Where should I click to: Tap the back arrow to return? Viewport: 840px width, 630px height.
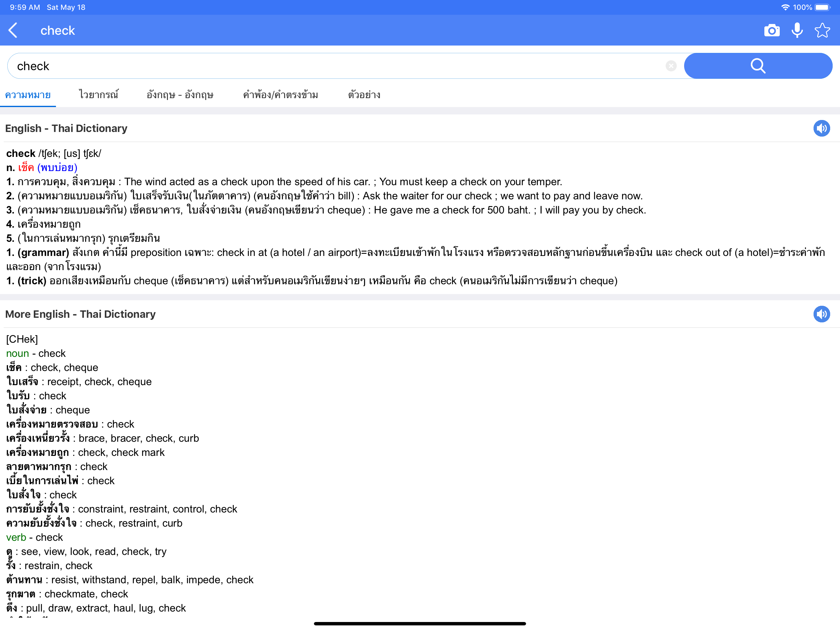(14, 30)
